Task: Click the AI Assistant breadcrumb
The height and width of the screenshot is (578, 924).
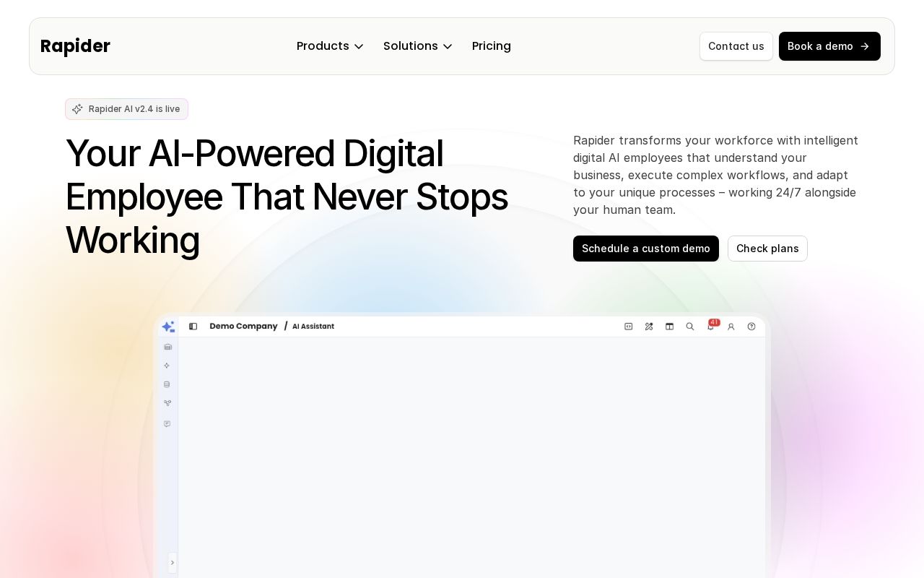Action: coord(313,327)
